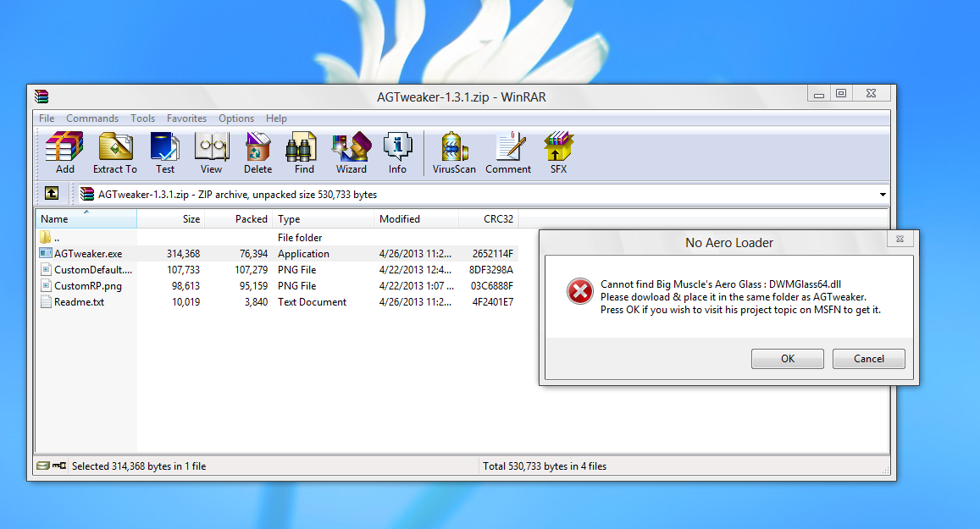Click the Extract To toolbar icon
Screen dimensions: 980x529
[115, 152]
